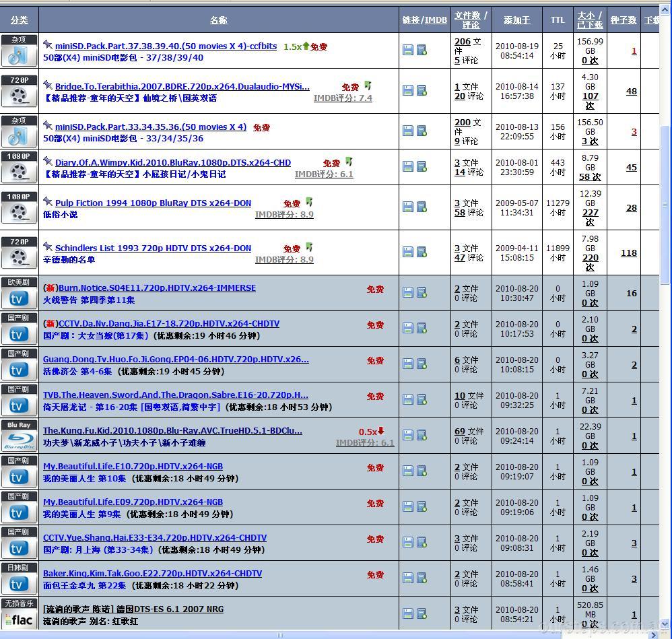Bookmark the Burn Notice S04E11 torrent
Image resolution: width=672 pixels, height=639 pixels.
point(422,292)
